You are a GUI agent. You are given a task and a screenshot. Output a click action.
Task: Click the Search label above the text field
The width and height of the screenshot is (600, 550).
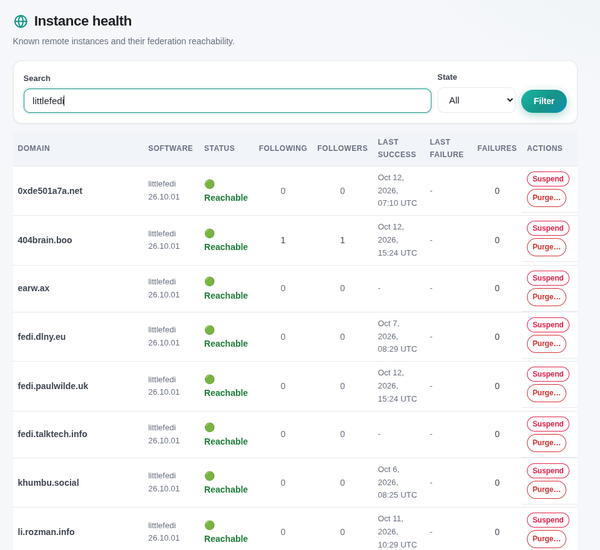point(37,78)
